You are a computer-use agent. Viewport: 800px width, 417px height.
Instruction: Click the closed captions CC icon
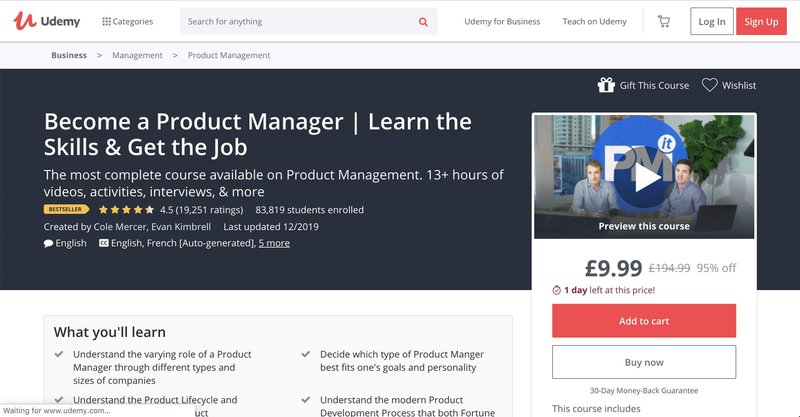coord(104,243)
